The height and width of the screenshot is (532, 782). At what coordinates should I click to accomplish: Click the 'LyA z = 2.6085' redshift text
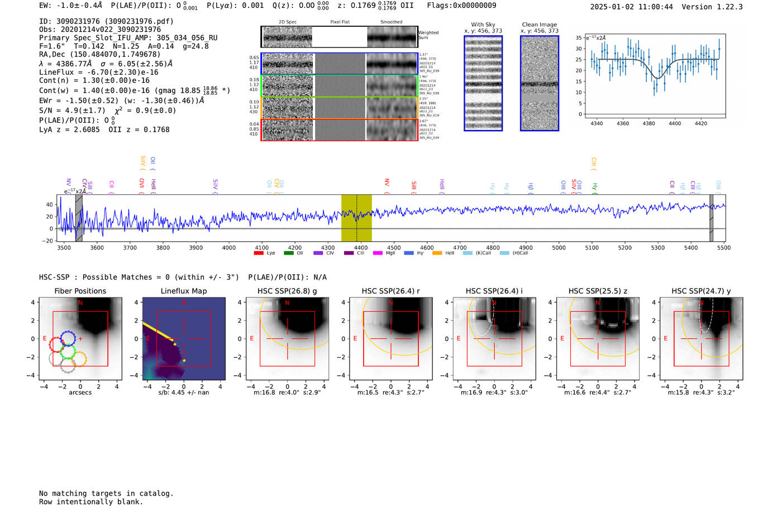[x=69, y=130]
